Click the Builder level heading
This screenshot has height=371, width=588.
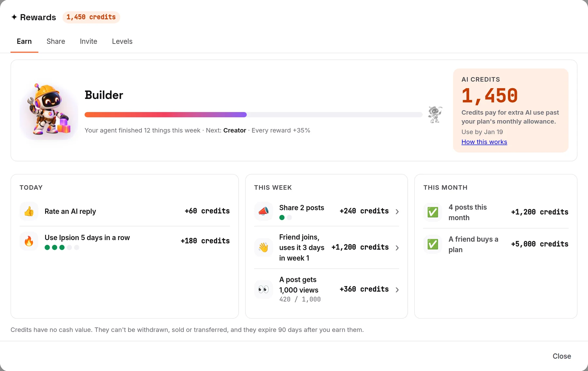(104, 95)
